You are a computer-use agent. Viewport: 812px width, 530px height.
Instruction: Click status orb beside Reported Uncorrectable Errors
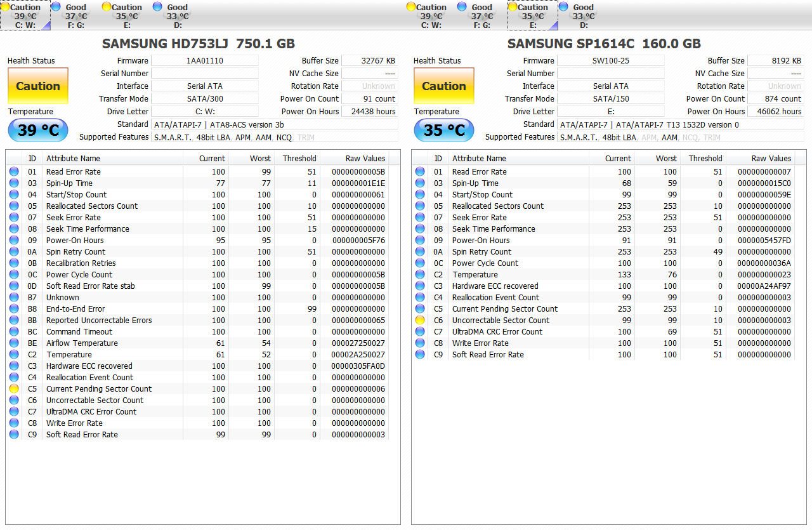click(x=14, y=320)
